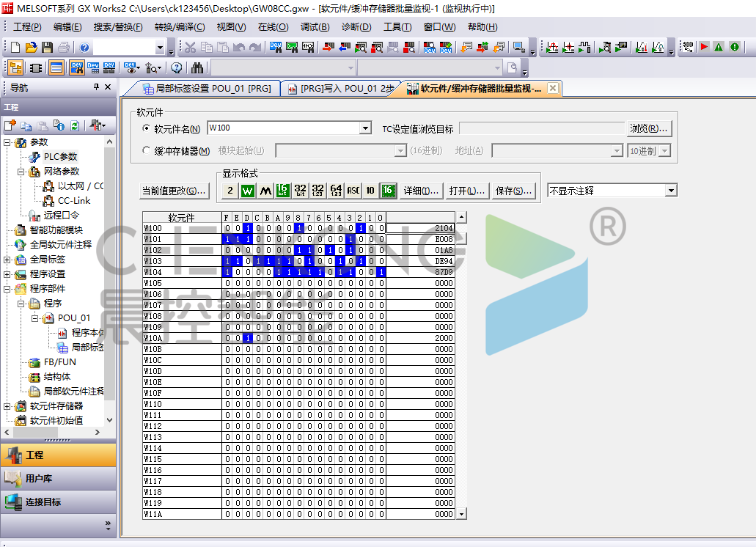Collapse the POU_01 tree node
This screenshot has height=547, width=756.
35,318
